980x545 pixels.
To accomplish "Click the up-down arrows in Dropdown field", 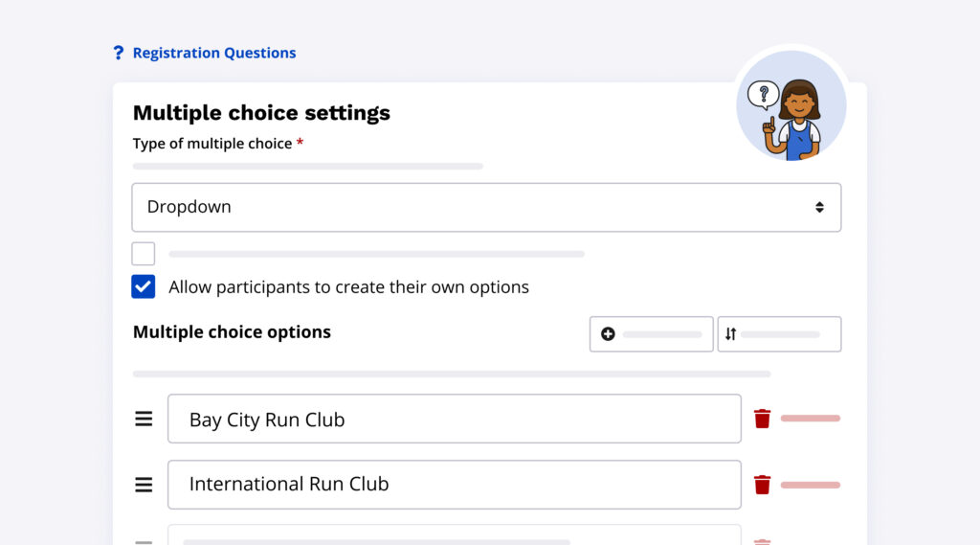I will [819, 208].
